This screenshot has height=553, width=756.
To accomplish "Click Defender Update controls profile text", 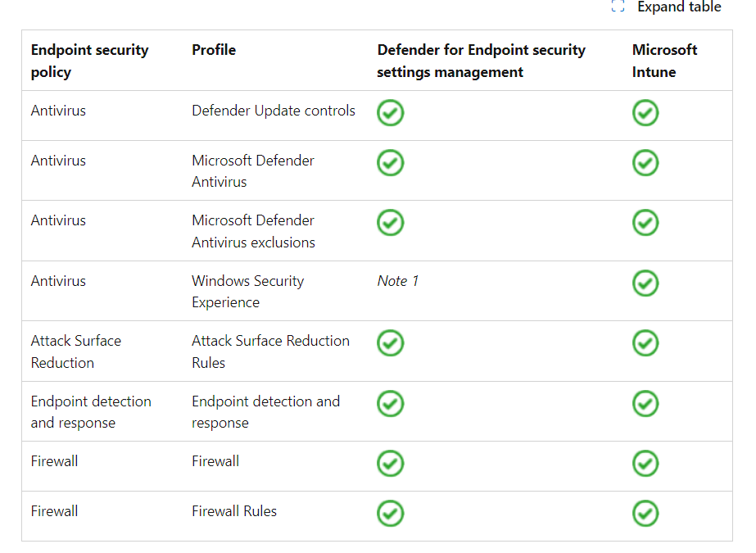I will [274, 111].
